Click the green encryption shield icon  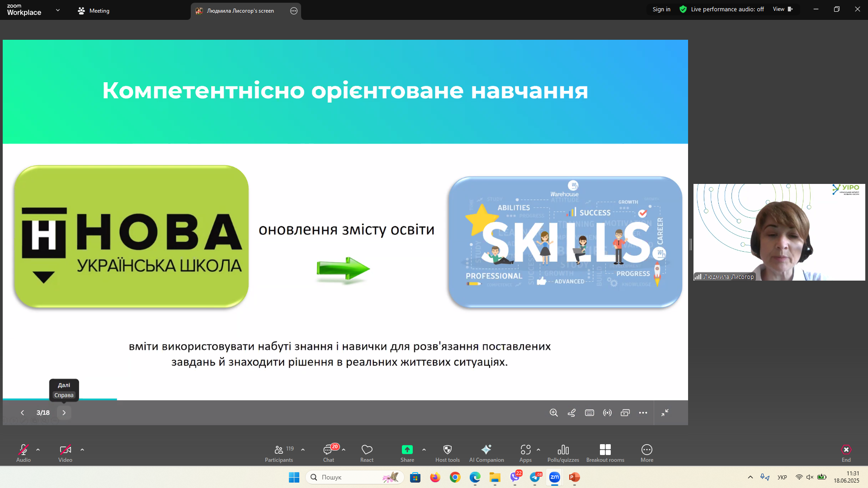pyautogui.click(x=683, y=9)
